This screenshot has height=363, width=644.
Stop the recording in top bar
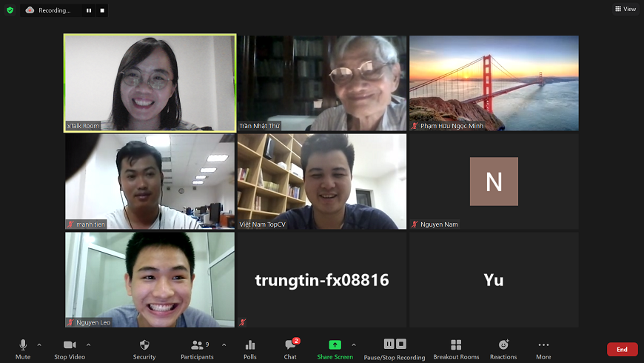(102, 10)
